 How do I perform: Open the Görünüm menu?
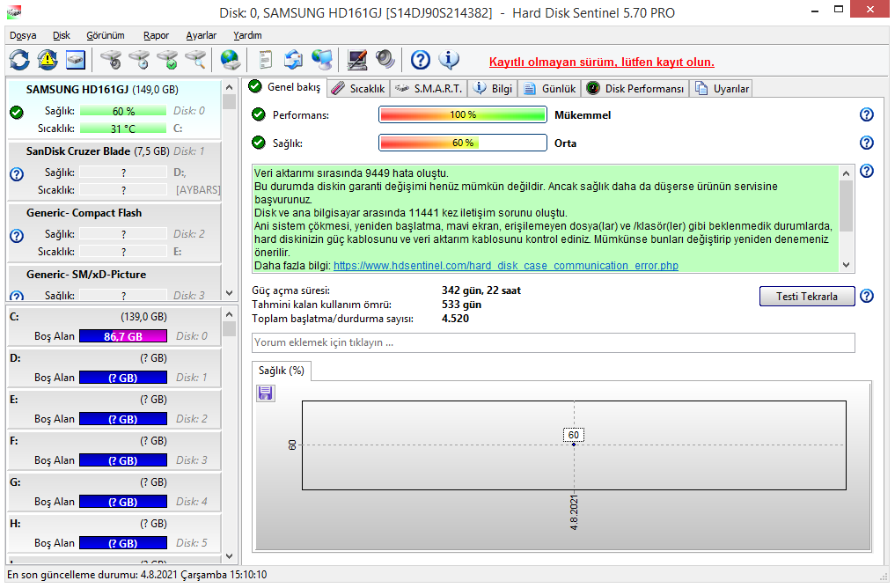(105, 35)
